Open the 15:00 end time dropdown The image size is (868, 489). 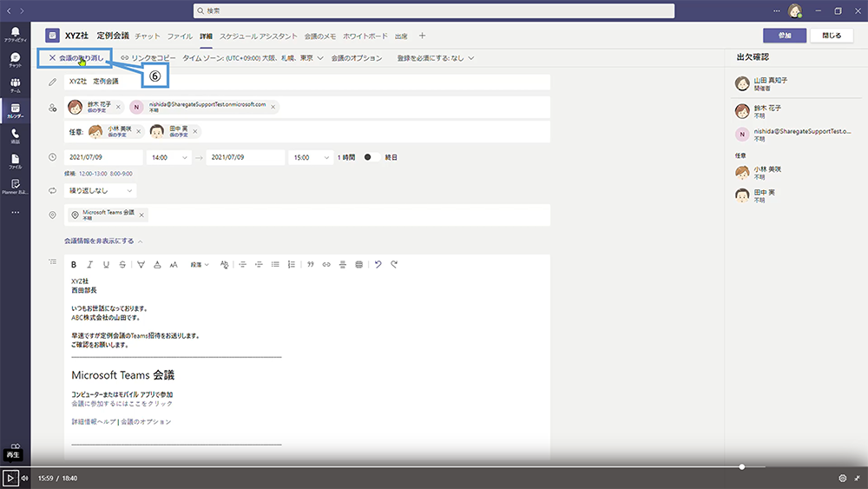click(311, 157)
